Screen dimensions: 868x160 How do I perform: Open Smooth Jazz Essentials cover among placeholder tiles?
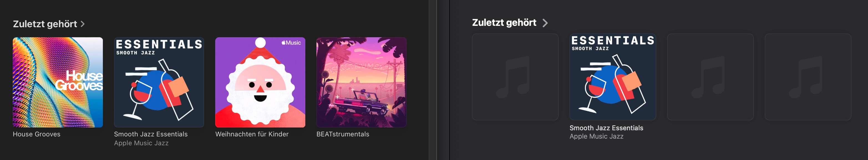[x=613, y=77]
